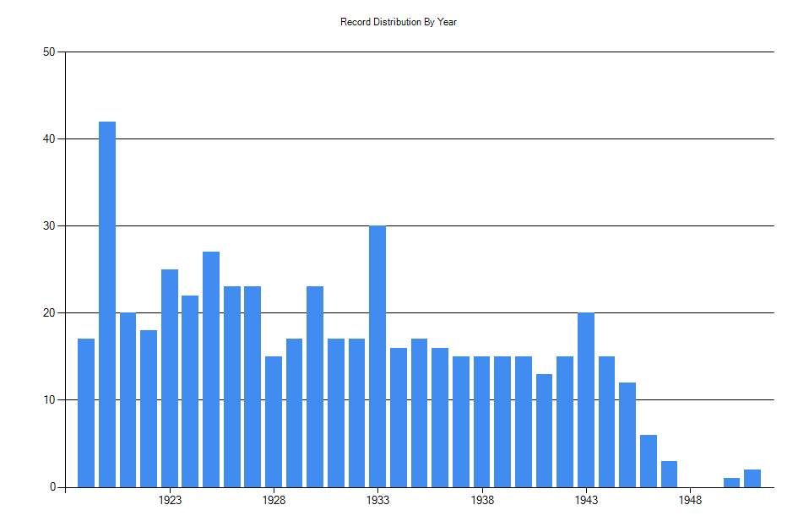798x532 pixels.
Task: Click the chart title Record Distribution By Year
Action: click(x=399, y=22)
